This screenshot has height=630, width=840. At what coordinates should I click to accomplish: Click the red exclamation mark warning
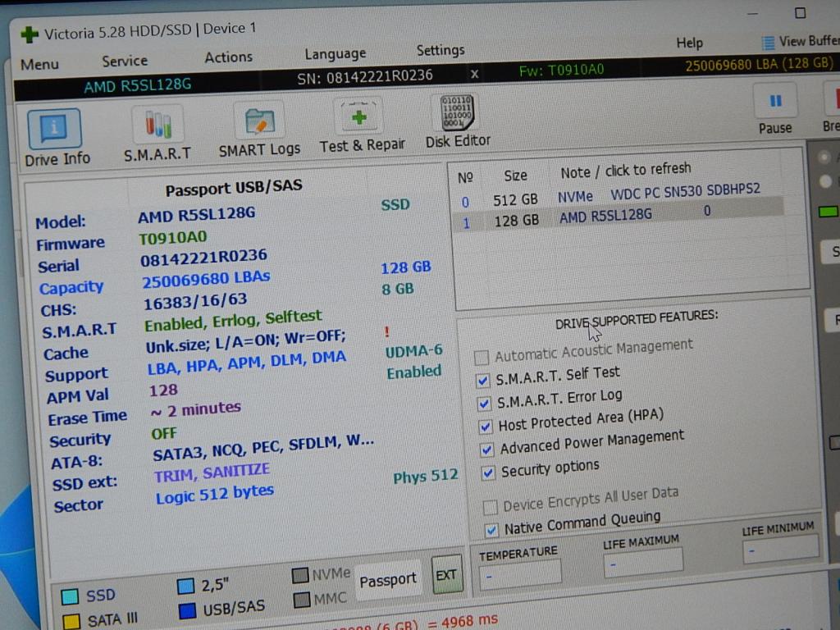pyautogui.click(x=387, y=332)
